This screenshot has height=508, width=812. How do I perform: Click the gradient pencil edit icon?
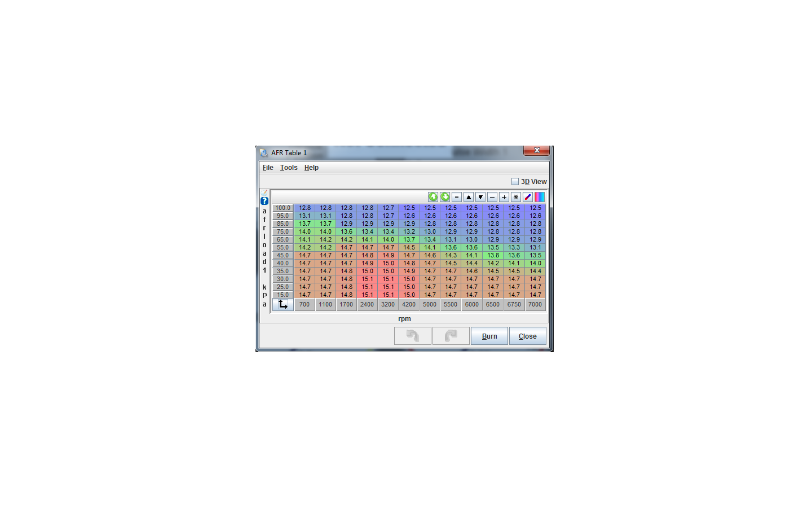pos(528,197)
